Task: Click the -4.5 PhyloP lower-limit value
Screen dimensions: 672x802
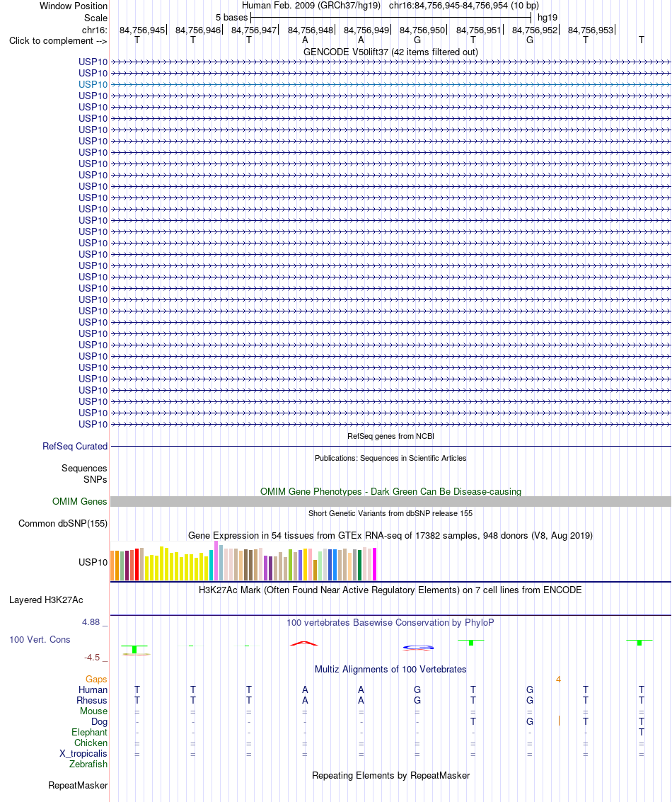Action: tap(92, 658)
